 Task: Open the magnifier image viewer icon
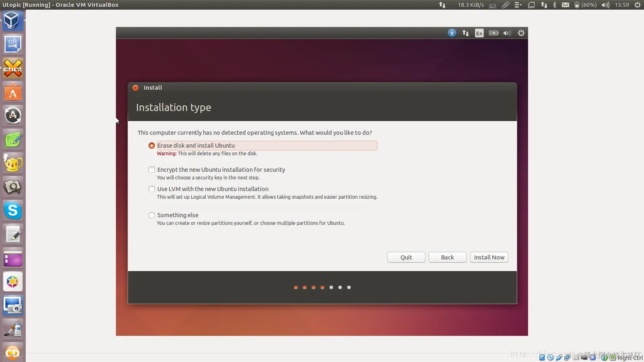(13, 187)
